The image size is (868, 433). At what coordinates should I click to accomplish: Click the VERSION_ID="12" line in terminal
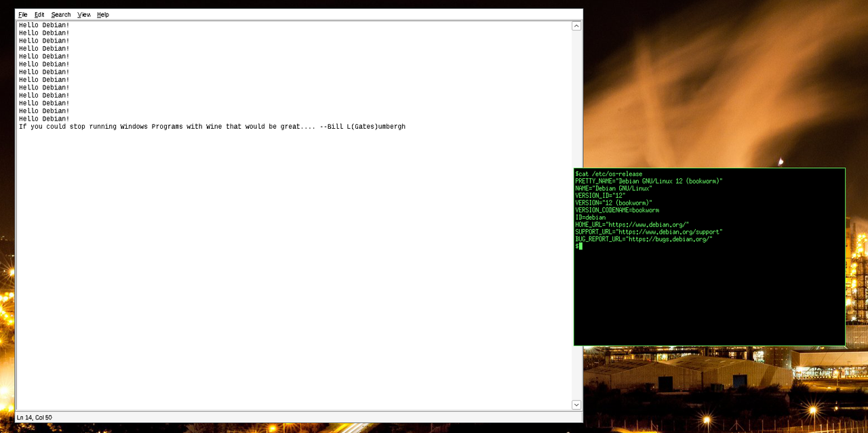[600, 196]
